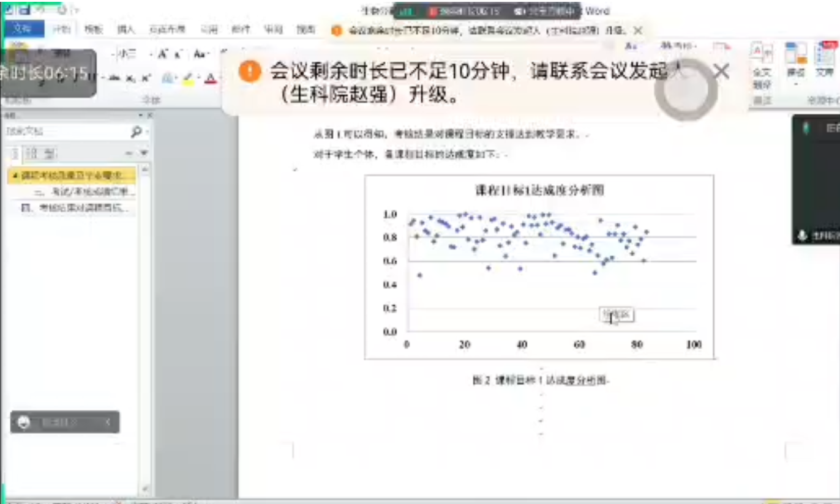840x504 pixels.
Task: Switch to the Insert ribbon tab
Action: [125, 29]
